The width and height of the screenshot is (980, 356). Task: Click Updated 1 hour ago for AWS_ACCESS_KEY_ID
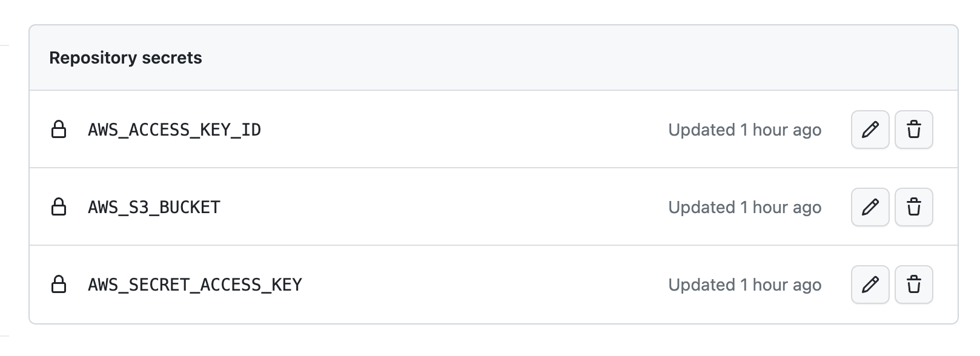744,130
